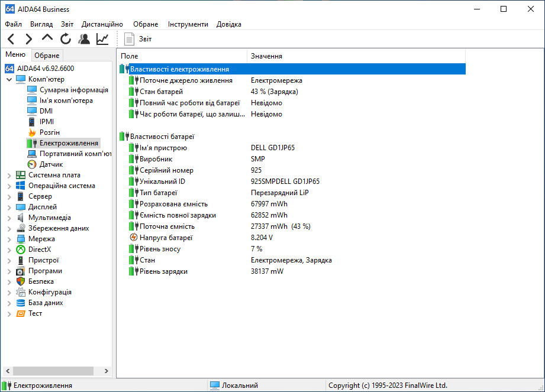
Task: Select Датчик sensor tree item
Action: [x=51, y=164]
